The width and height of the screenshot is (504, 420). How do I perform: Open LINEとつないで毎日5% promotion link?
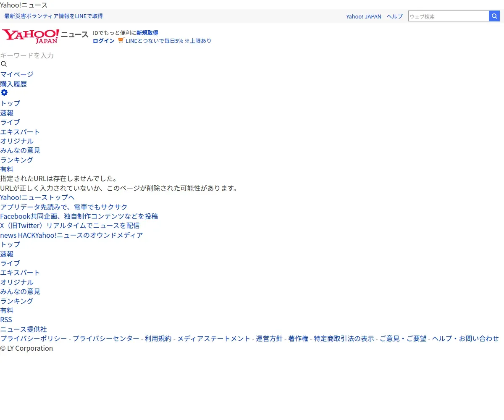click(x=168, y=41)
